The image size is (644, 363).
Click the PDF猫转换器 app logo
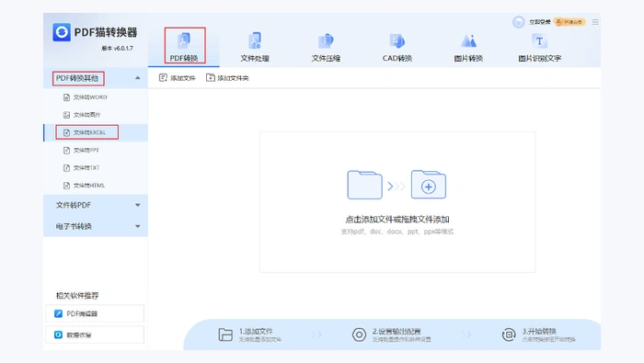click(x=62, y=32)
